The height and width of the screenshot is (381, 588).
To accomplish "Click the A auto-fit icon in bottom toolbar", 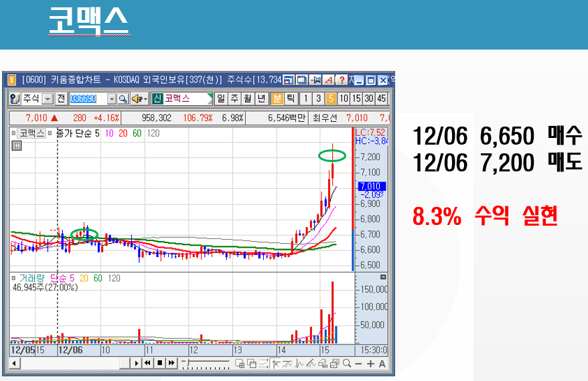I will 382,364.
